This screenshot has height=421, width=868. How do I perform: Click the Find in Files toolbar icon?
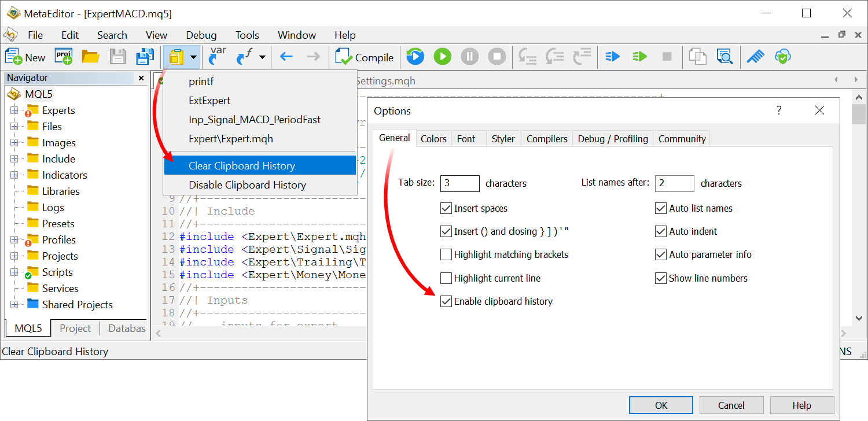tap(724, 57)
